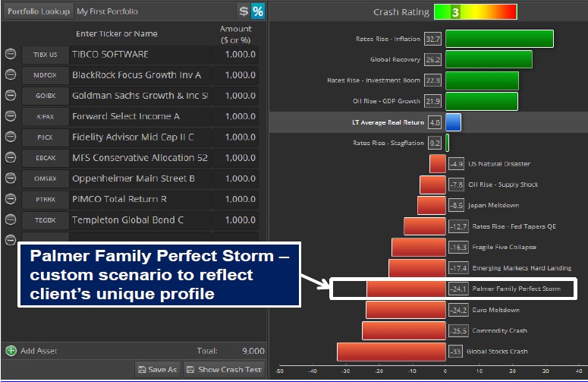Select the My First Portfolio tab
Image resolution: width=588 pixels, height=382 pixels.
coord(107,11)
